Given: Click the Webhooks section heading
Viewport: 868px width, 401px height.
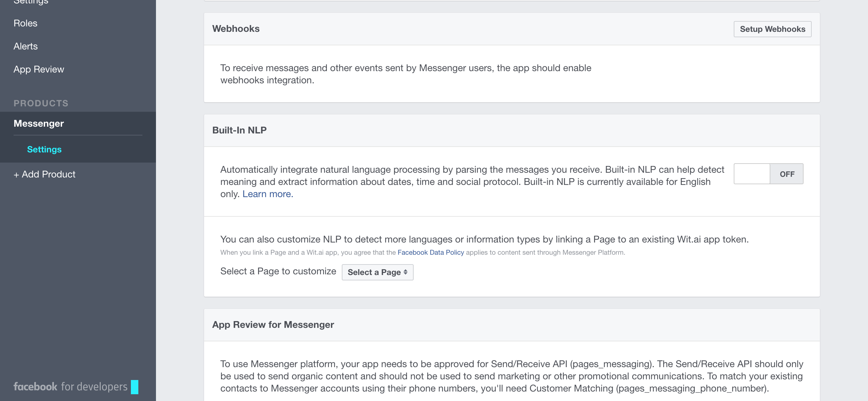Looking at the screenshot, I should click(x=236, y=29).
